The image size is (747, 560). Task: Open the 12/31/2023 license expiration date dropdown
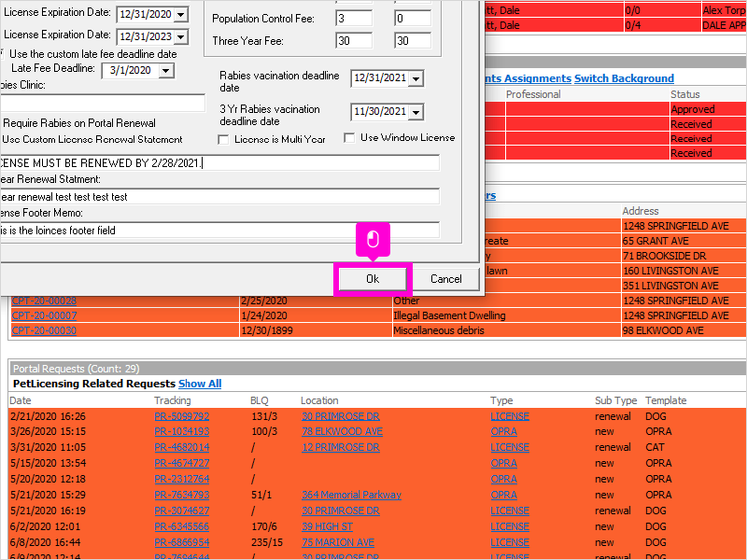pos(180,36)
